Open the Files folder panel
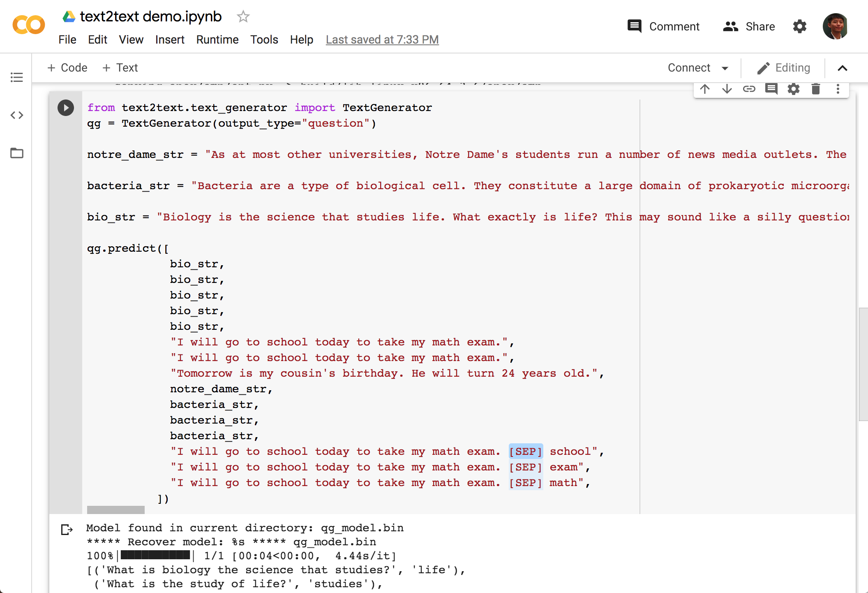 17,153
